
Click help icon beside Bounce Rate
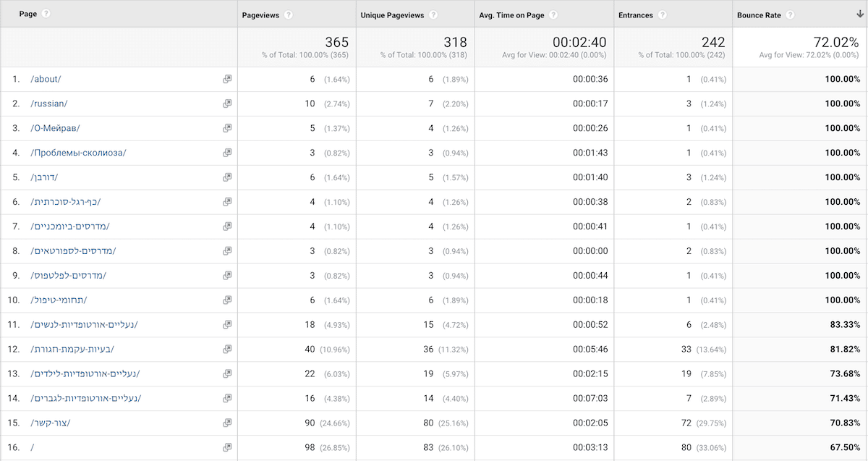pos(790,14)
